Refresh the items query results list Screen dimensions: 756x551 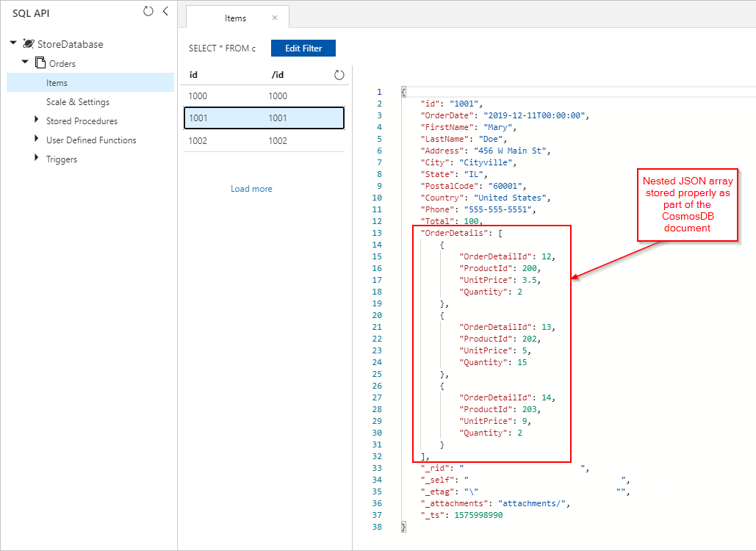pyautogui.click(x=338, y=74)
